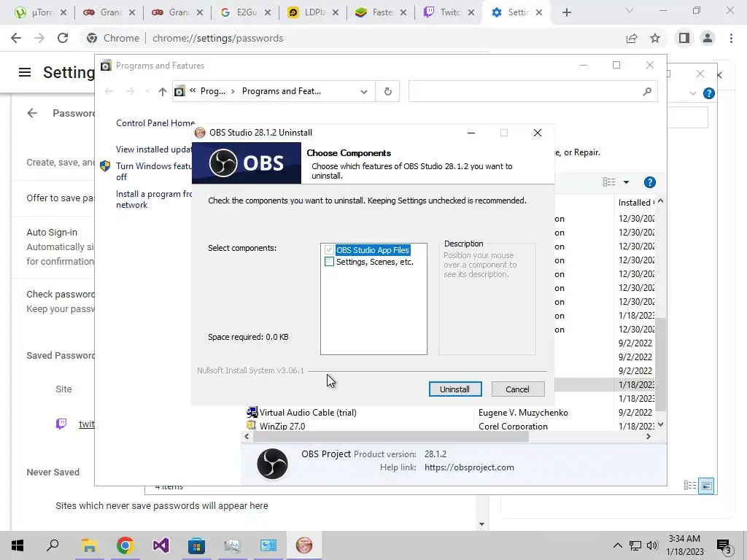Click Install a program from the network

(x=154, y=199)
